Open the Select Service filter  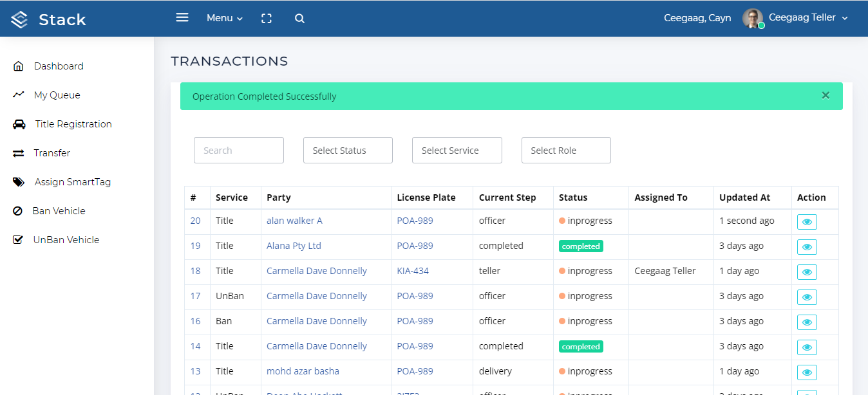tap(457, 150)
